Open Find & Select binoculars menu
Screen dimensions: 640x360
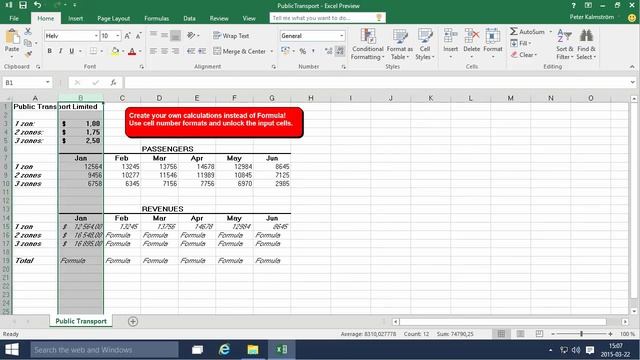[586, 45]
